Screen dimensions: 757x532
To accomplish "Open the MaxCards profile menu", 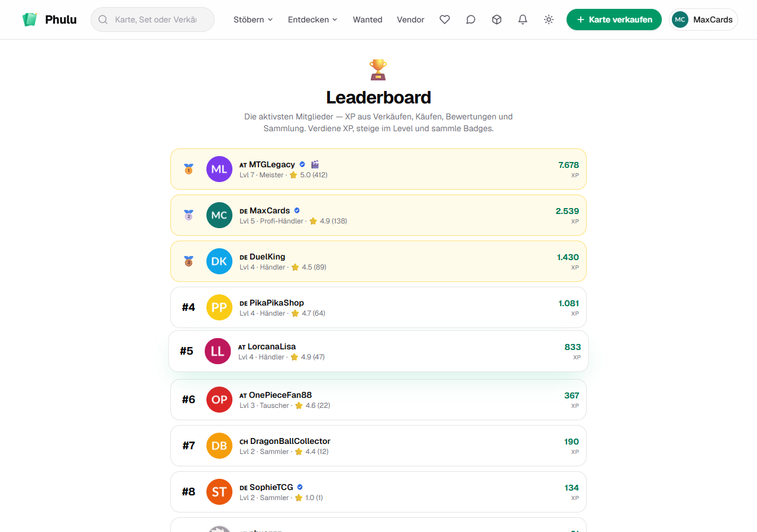I will (703, 20).
